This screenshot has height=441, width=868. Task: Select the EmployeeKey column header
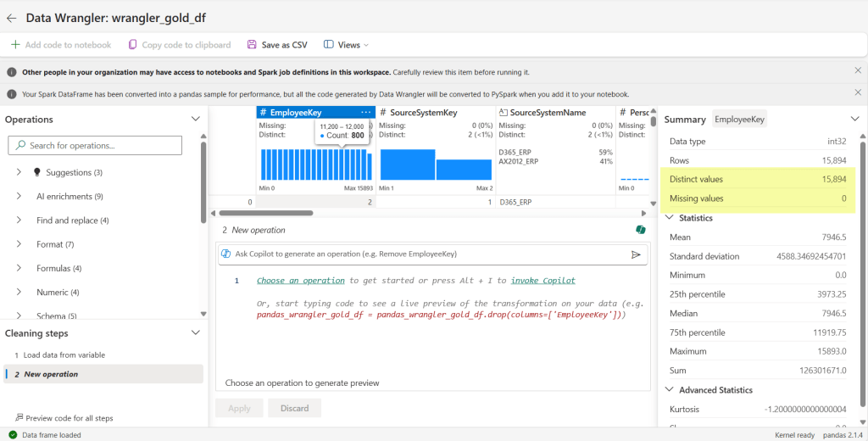point(316,113)
